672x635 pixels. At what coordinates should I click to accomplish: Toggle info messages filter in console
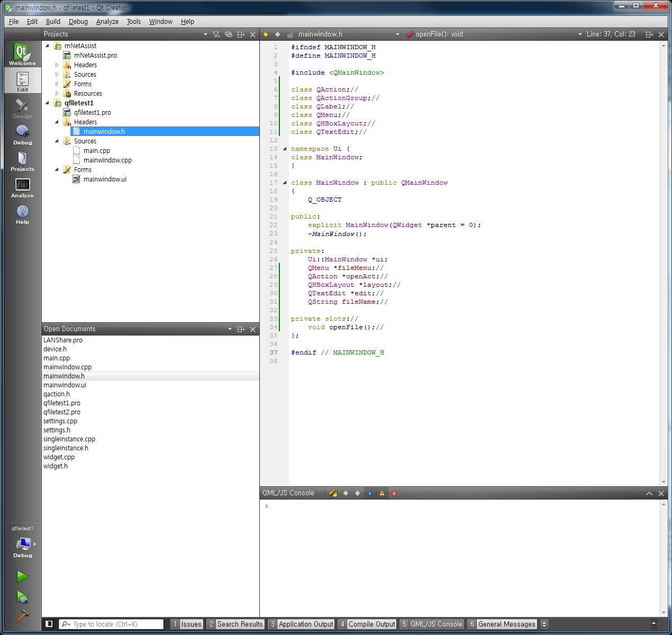click(370, 493)
